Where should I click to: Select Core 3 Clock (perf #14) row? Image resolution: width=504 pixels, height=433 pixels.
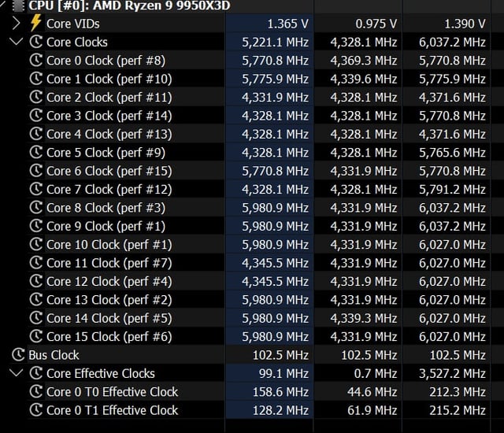coord(109,116)
